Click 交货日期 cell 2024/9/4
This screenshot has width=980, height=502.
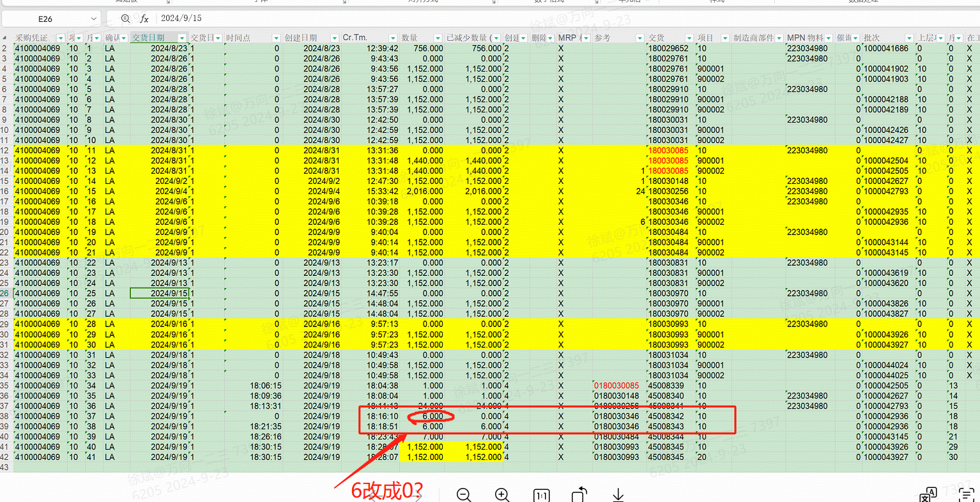[x=159, y=192]
